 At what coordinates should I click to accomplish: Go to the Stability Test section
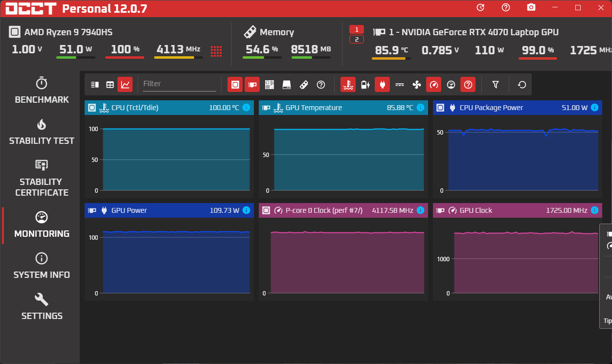[x=42, y=132]
